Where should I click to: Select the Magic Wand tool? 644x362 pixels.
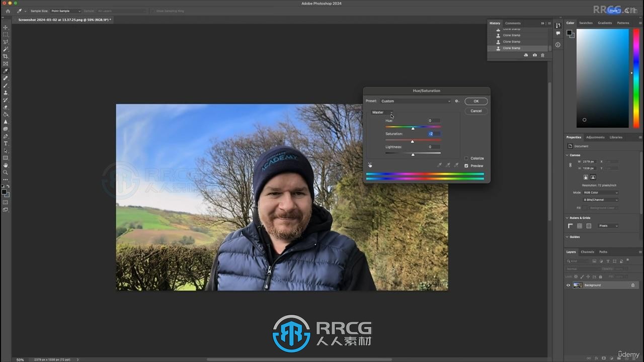pyautogui.click(x=6, y=49)
